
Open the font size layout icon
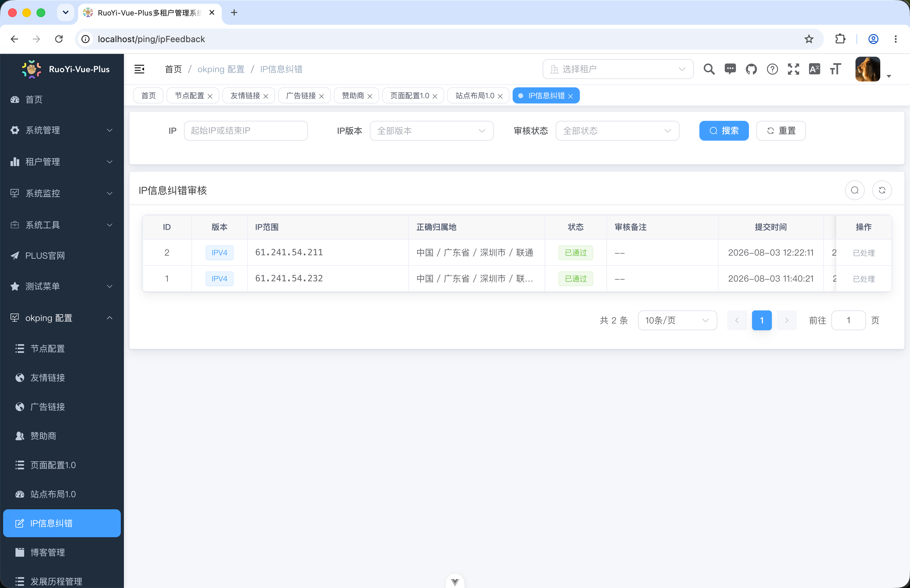(x=835, y=69)
